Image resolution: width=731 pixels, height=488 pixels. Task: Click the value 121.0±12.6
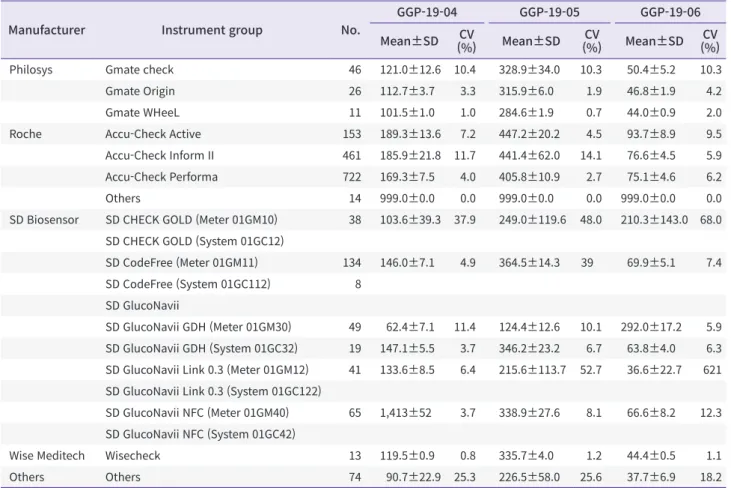[x=410, y=70]
